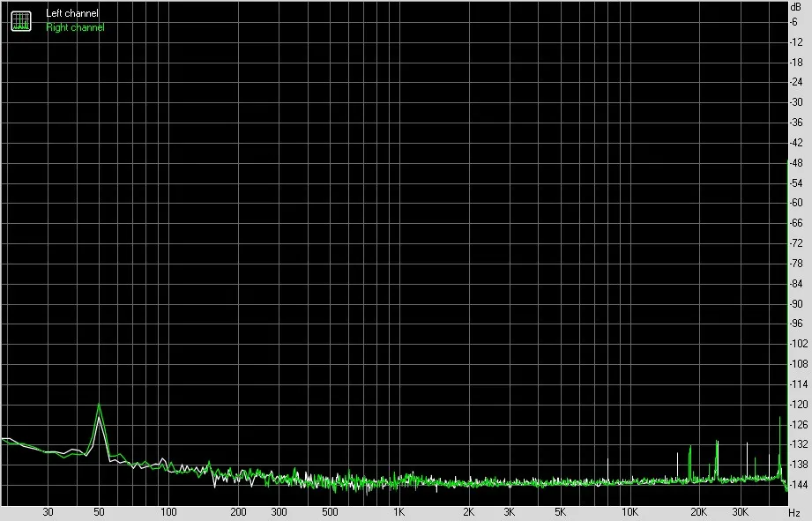Click the 'Hz' unit label

click(x=794, y=513)
